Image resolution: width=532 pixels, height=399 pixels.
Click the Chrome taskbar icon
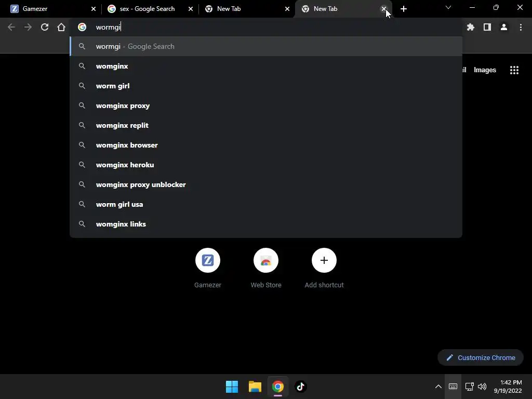click(x=277, y=387)
